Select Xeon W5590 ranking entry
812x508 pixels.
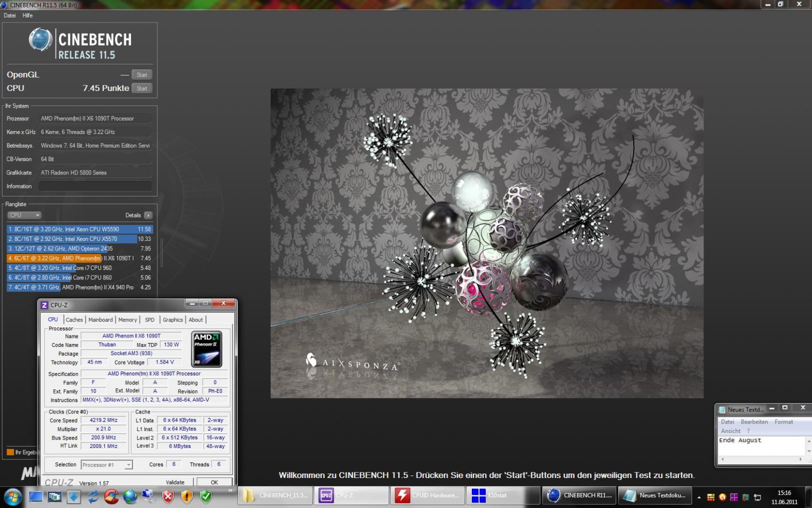point(80,229)
